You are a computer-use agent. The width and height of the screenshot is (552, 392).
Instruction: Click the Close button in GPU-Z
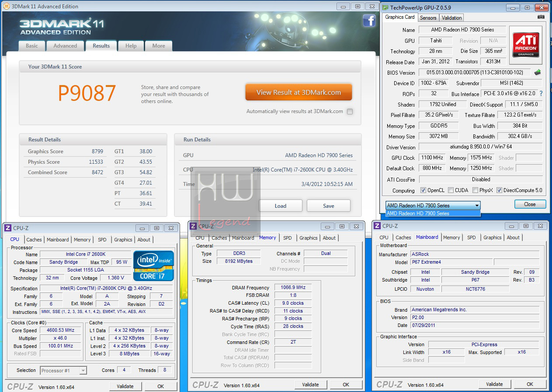coord(530,204)
